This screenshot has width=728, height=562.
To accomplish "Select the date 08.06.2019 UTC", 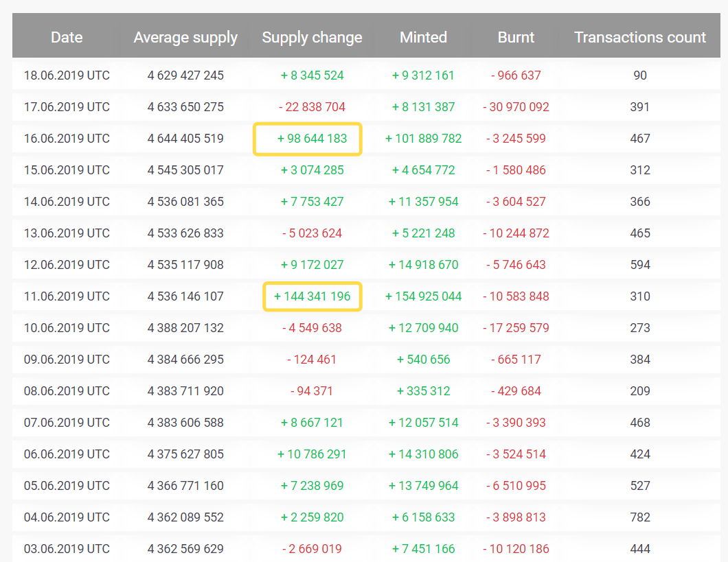I will 67,390.
